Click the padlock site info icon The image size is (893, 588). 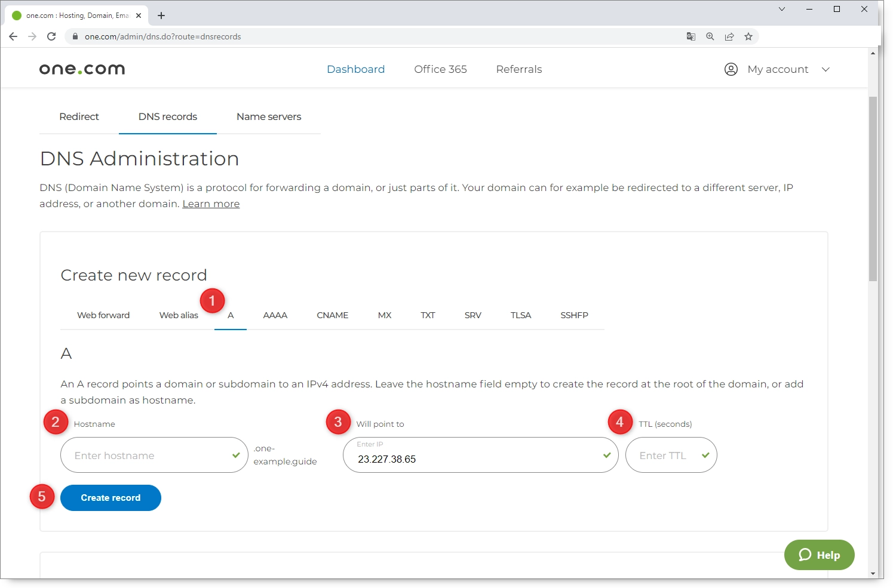(x=75, y=36)
